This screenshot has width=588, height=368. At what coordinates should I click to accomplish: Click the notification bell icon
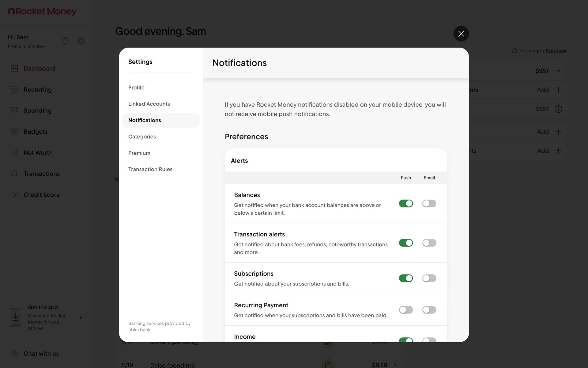point(65,41)
